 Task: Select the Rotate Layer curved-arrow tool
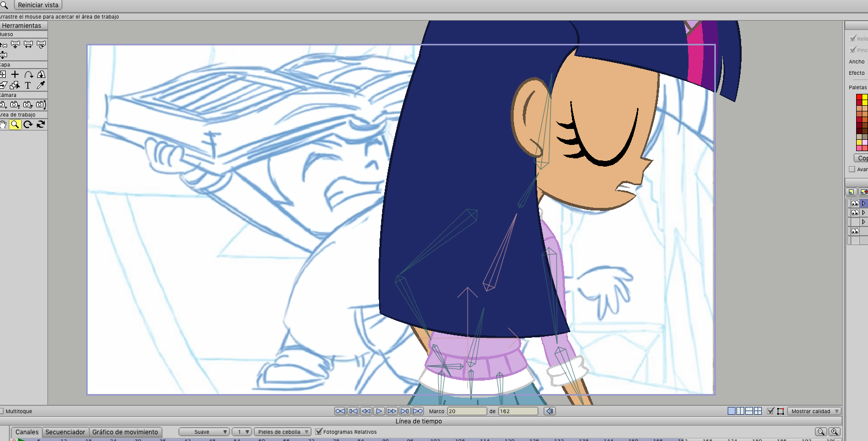[x=28, y=75]
